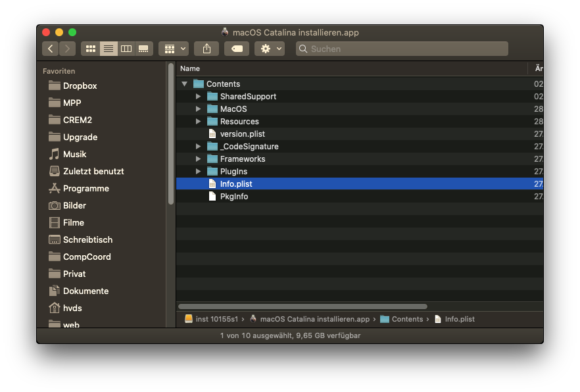This screenshot has height=392, width=580.
Task: Select the Contents folder row
Action: 360,84
